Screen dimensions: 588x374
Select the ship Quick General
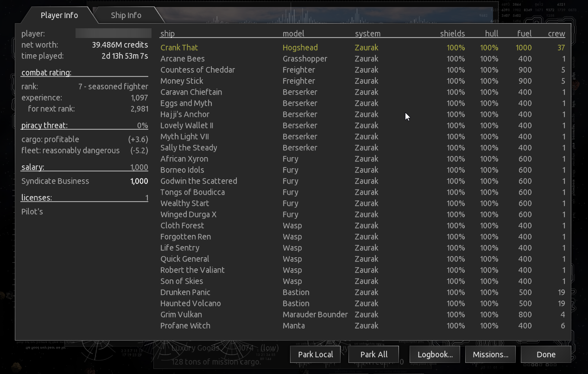(363, 259)
